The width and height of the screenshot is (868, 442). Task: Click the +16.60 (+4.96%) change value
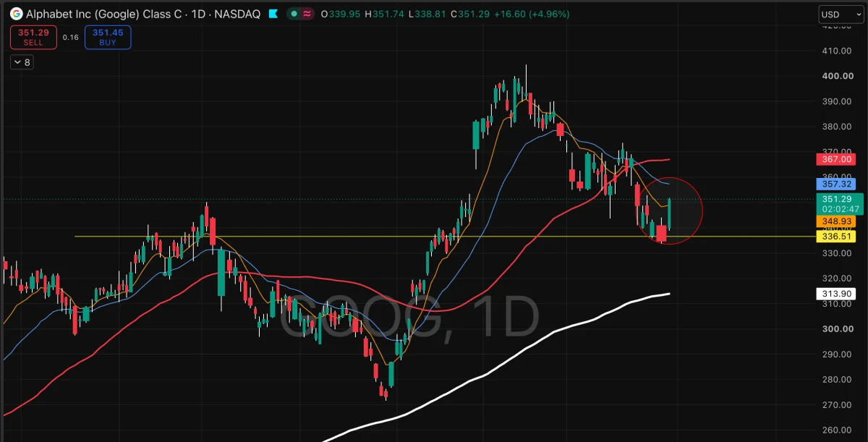pyautogui.click(x=532, y=14)
